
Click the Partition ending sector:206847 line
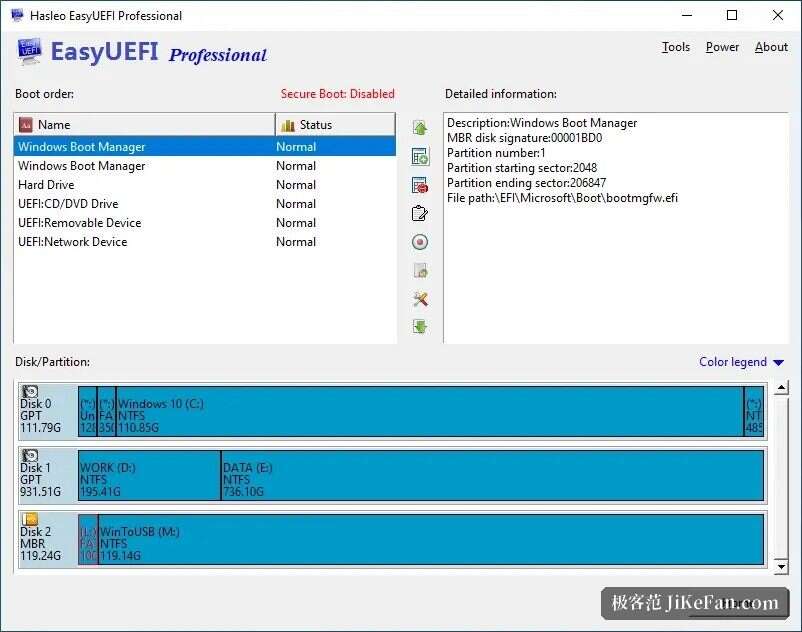(x=526, y=183)
